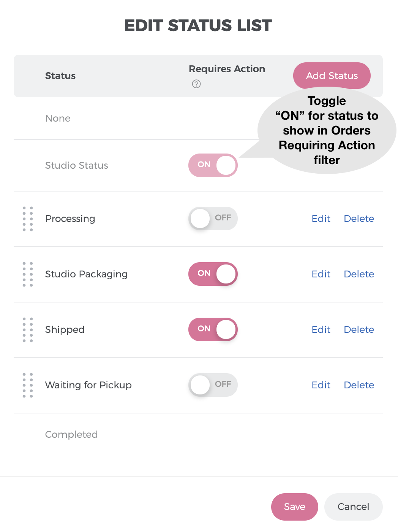Click the drag handle beside Processing
The width and height of the screenshot is (398, 532).
click(28, 219)
